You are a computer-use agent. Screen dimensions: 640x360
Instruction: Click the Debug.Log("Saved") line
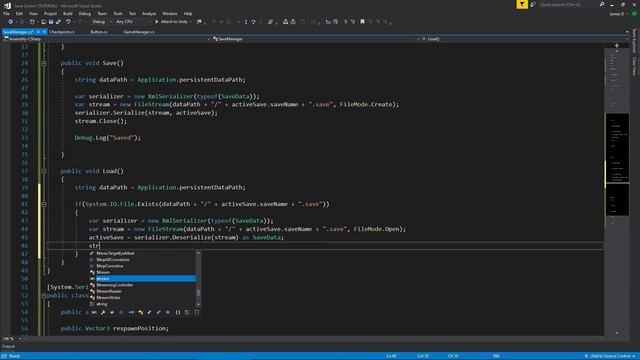point(108,138)
